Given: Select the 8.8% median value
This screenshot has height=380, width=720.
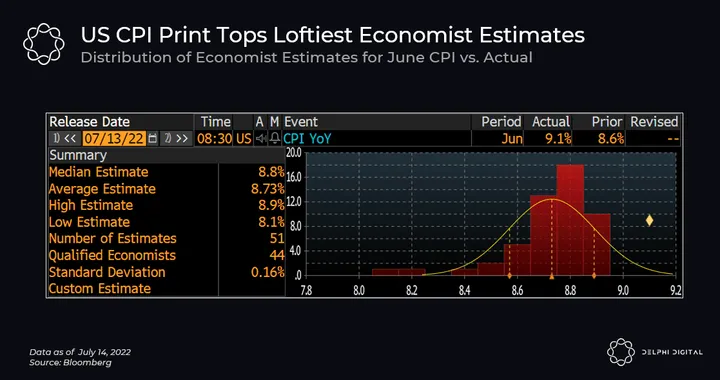Looking at the screenshot, I should [271, 172].
